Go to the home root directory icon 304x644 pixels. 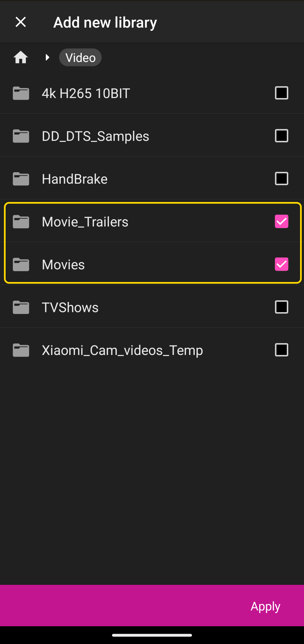click(21, 57)
